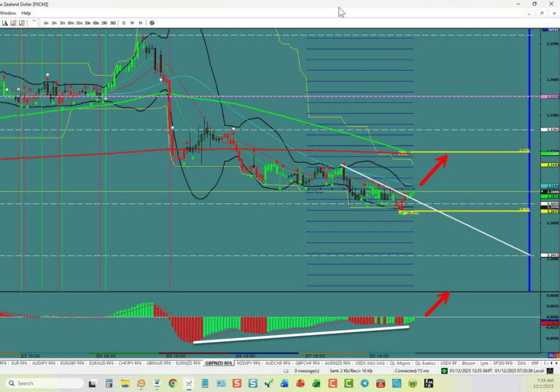Switch chart to 360 minute timeframe
The width and height of the screenshot is (560, 392).
tap(113, 23)
